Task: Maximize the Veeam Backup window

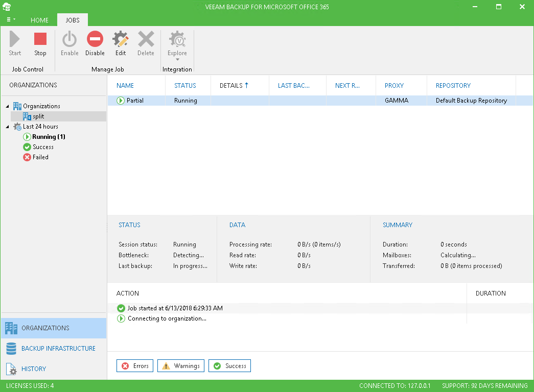Action: (499, 7)
